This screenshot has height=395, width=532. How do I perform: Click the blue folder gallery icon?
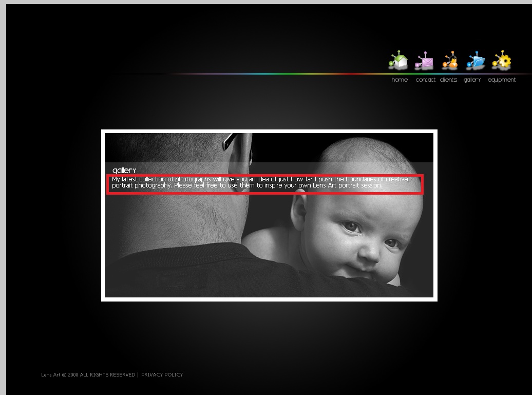(x=476, y=60)
